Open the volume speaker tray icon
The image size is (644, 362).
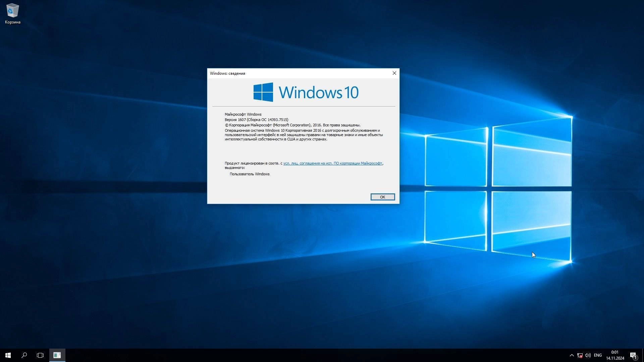click(588, 355)
